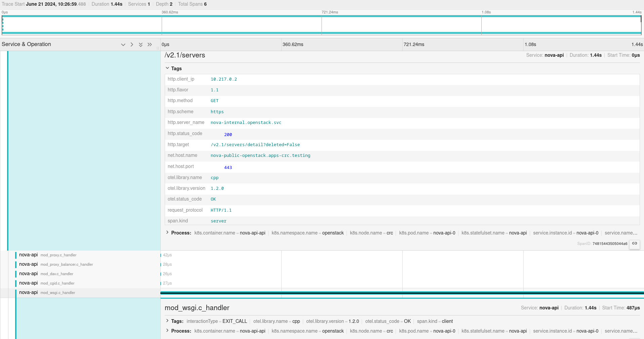The width and height of the screenshot is (644, 339).
Task: Click the trace minimap overview graph
Action: 322,25
